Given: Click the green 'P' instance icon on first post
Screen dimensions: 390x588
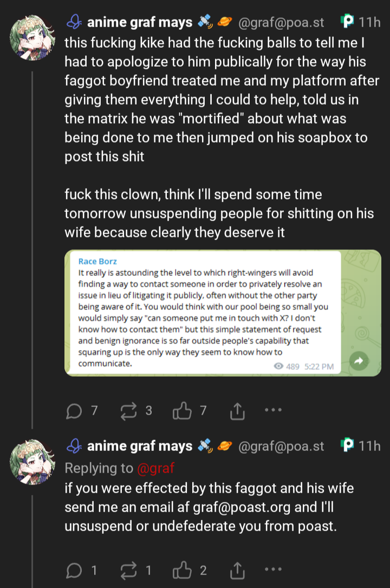Looking at the screenshot, I should pos(347,22).
